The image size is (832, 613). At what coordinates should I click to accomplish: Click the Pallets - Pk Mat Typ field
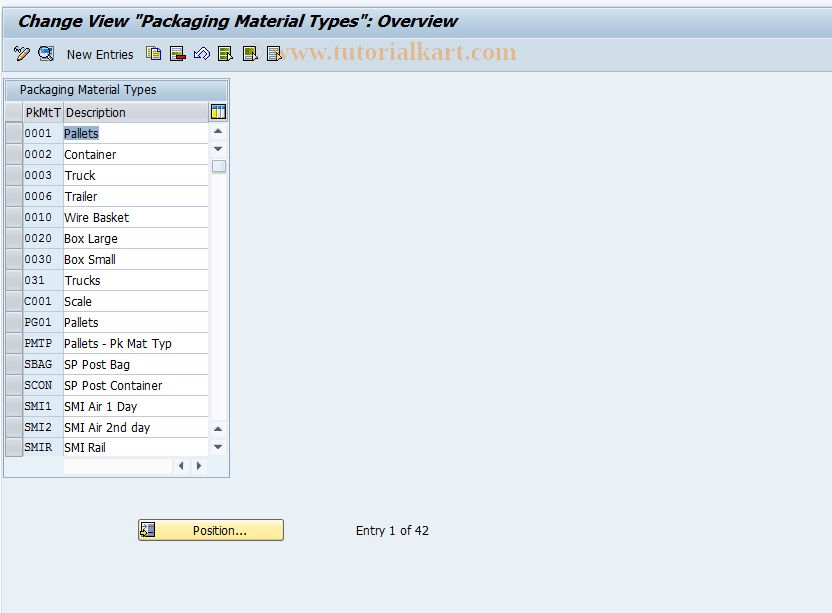[x=136, y=343]
